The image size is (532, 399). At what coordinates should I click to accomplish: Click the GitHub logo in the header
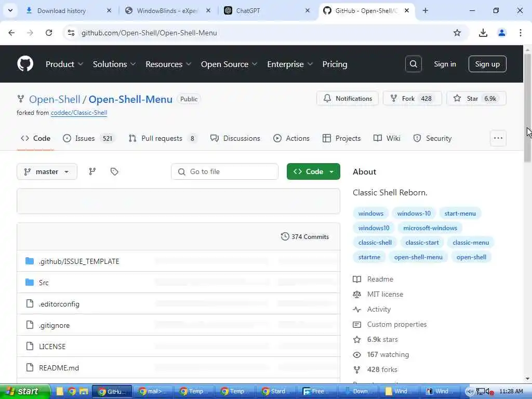coord(25,64)
